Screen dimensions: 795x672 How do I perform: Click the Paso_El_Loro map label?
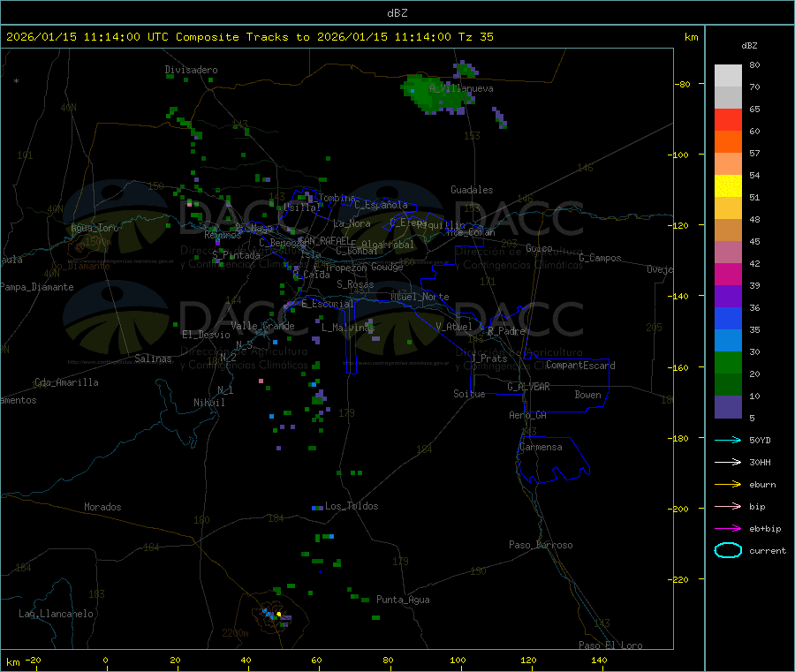[x=610, y=646]
